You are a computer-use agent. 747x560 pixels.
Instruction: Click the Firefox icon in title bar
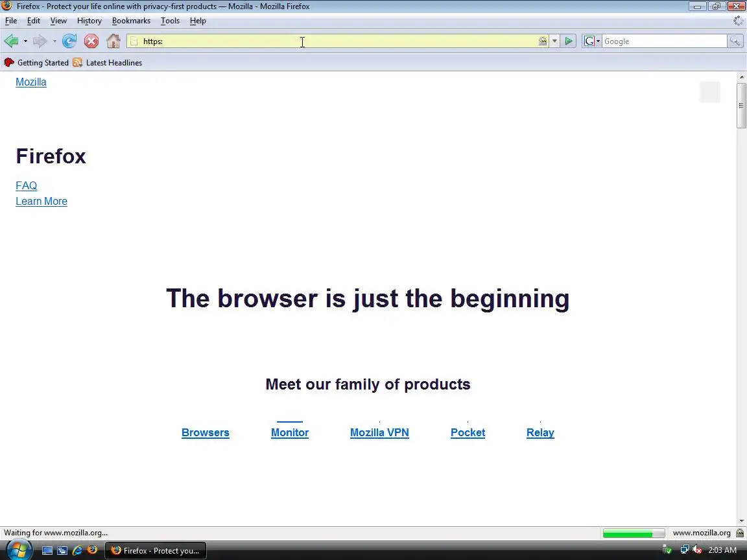6,6
